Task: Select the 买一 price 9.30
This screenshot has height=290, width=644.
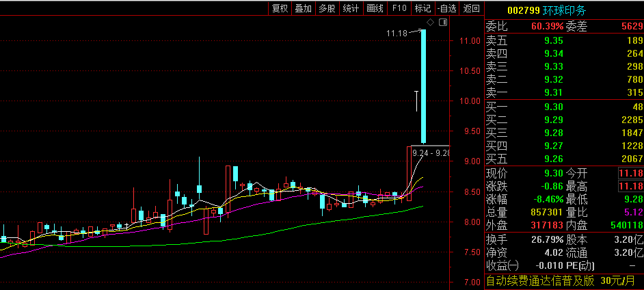Action: [x=554, y=107]
